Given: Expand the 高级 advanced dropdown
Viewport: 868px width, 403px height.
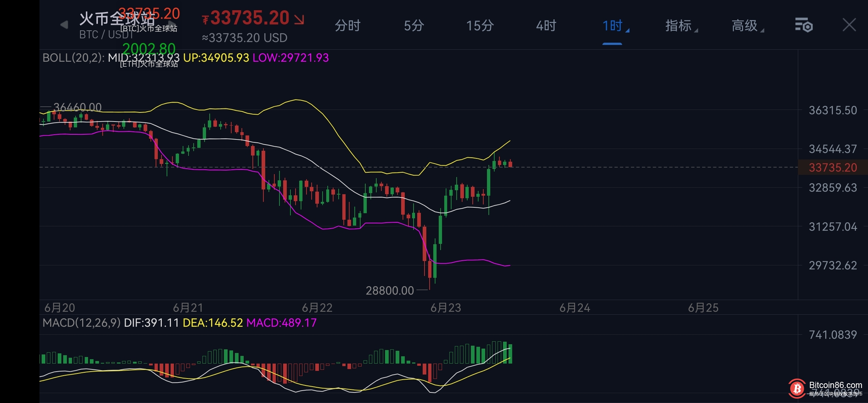Looking at the screenshot, I should (745, 26).
